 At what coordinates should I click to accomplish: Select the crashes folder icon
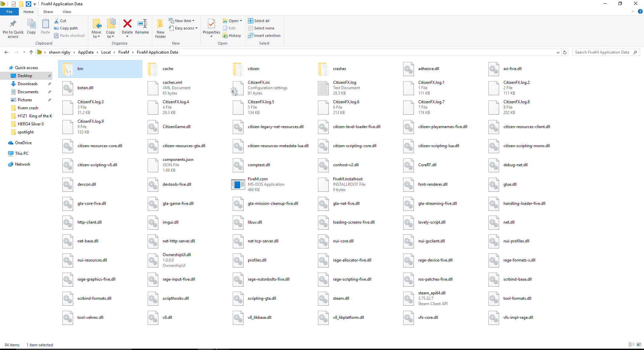click(323, 69)
